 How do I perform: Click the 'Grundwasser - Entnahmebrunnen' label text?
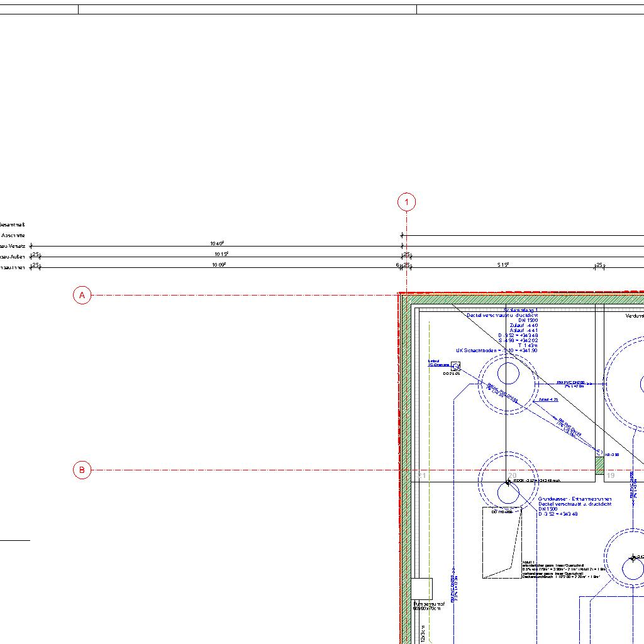574,499
